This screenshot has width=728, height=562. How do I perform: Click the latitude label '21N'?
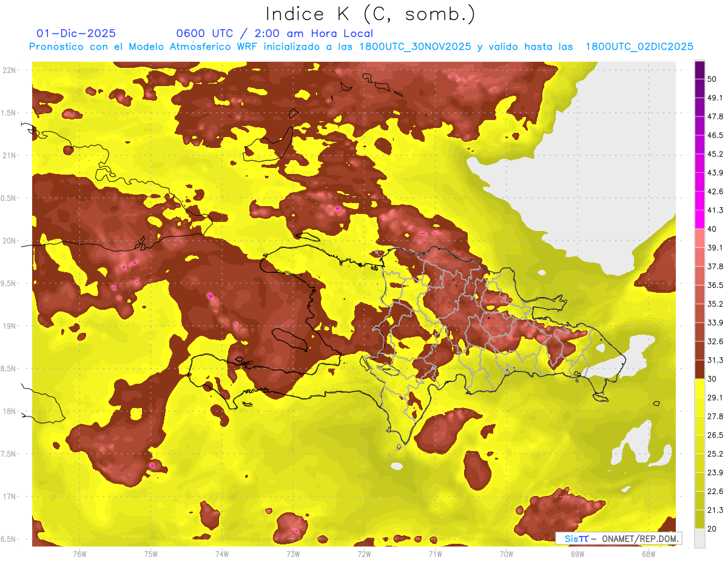10,155
